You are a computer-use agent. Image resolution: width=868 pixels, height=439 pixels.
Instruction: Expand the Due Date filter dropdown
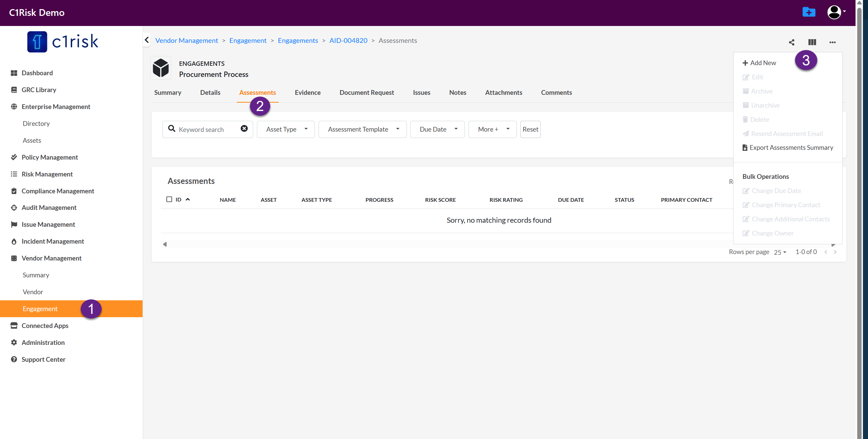(x=437, y=129)
